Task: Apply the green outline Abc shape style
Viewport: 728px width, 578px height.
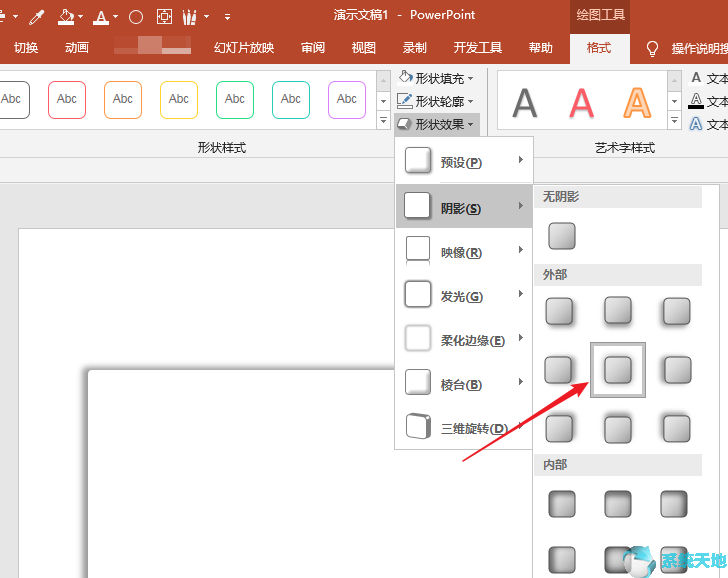Action: (235, 99)
